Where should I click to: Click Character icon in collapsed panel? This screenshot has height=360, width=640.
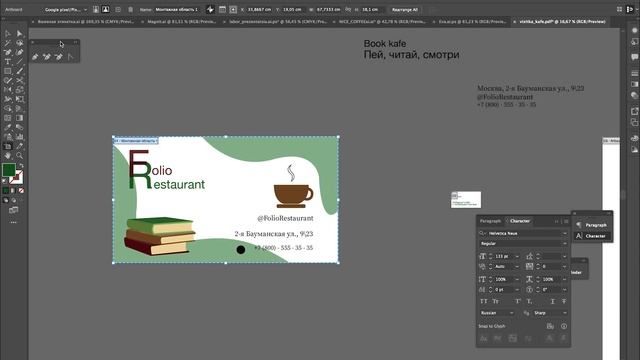pos(579,236)
